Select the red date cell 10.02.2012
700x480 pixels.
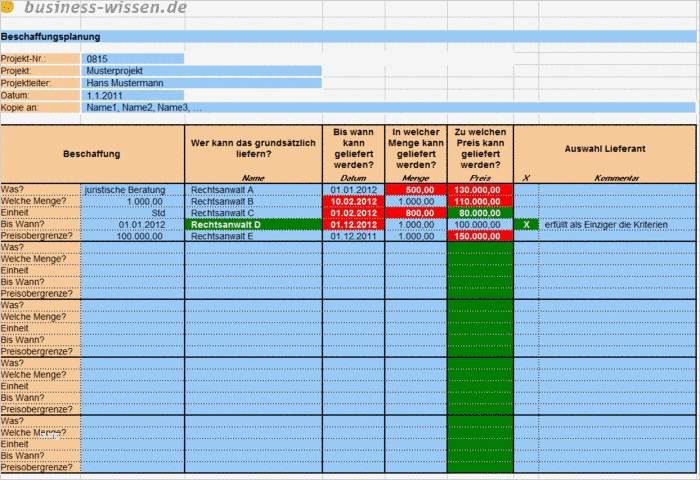coord(354,201)
